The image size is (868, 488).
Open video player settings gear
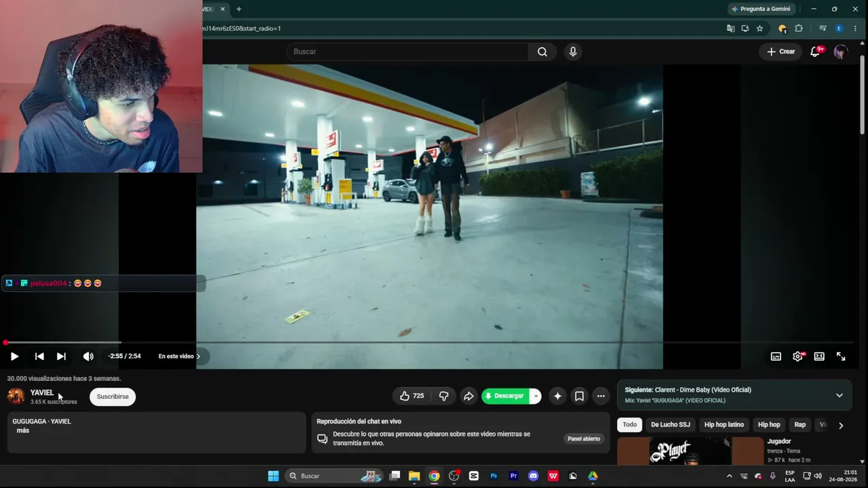pyautogui.click(x=797, y=357)
